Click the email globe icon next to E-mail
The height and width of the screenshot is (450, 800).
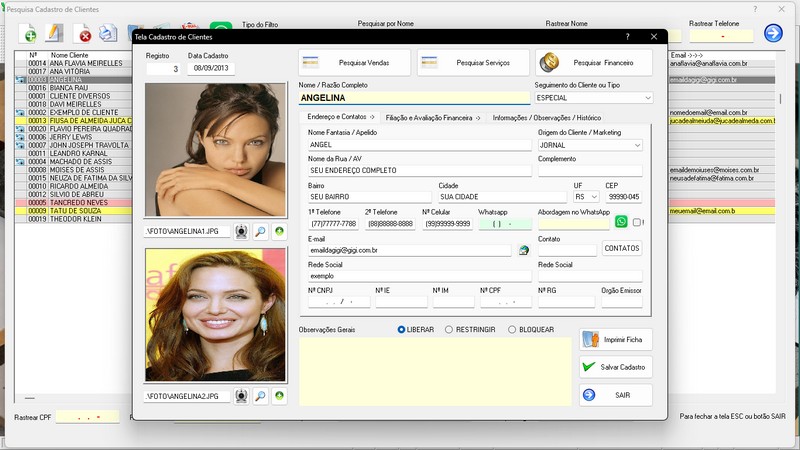click(523, 250)
